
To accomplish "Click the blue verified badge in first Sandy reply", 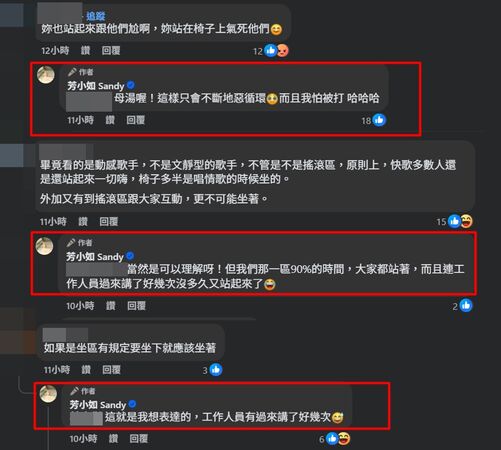I will click(x=131, y=85).
